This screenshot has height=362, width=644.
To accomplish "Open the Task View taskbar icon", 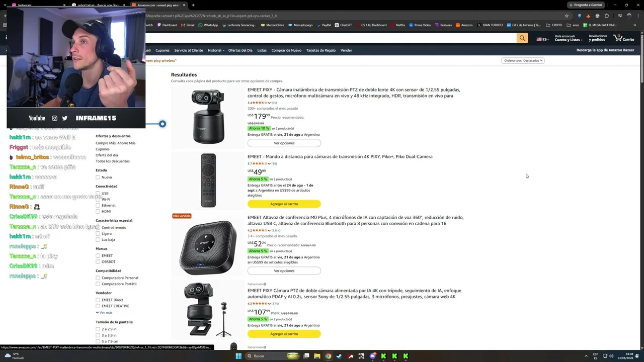I will pos(306,356).
